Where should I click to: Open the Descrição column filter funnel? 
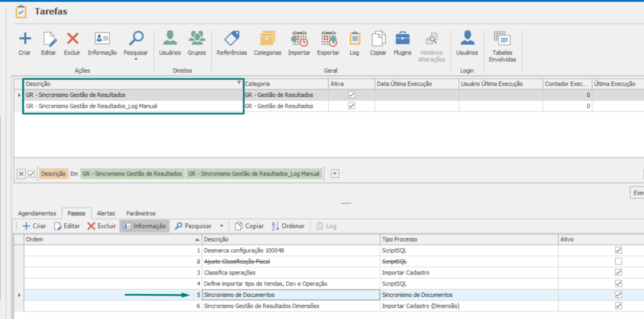click(x=239, y=84)
